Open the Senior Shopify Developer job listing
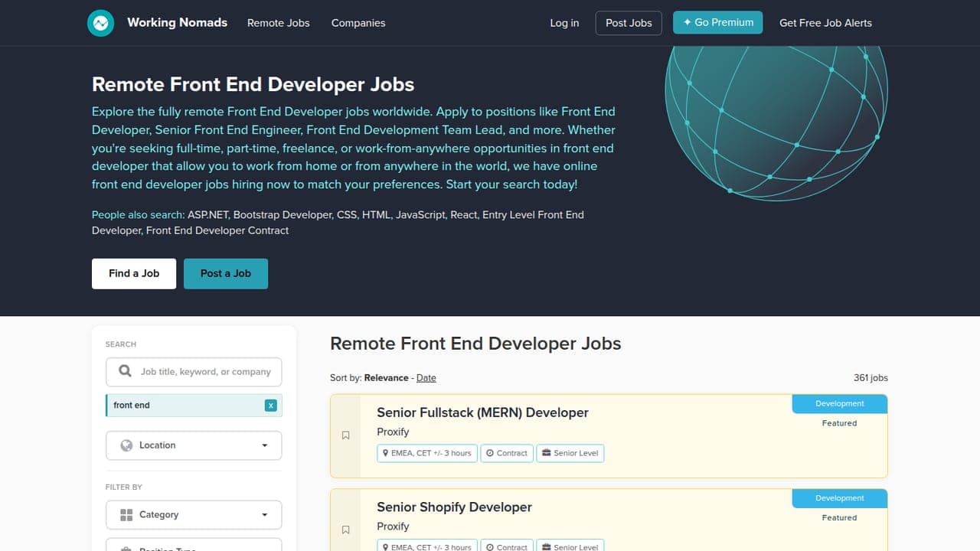 pos(454,507)
